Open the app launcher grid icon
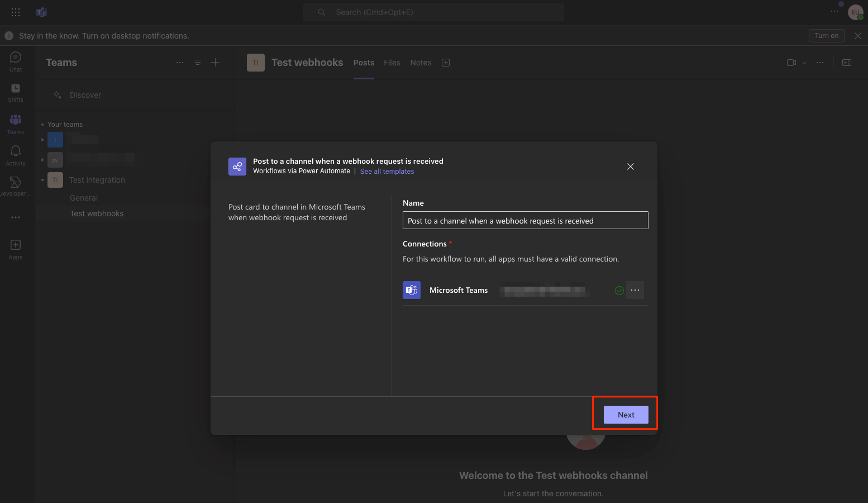The image size is (868, 503). pyautogui.click(x=16, y=12)
